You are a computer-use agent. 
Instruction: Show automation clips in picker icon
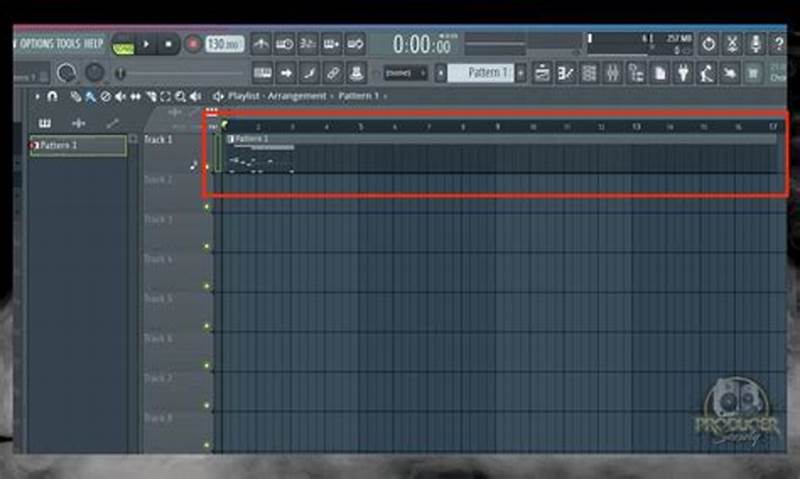tap(112, 123)
